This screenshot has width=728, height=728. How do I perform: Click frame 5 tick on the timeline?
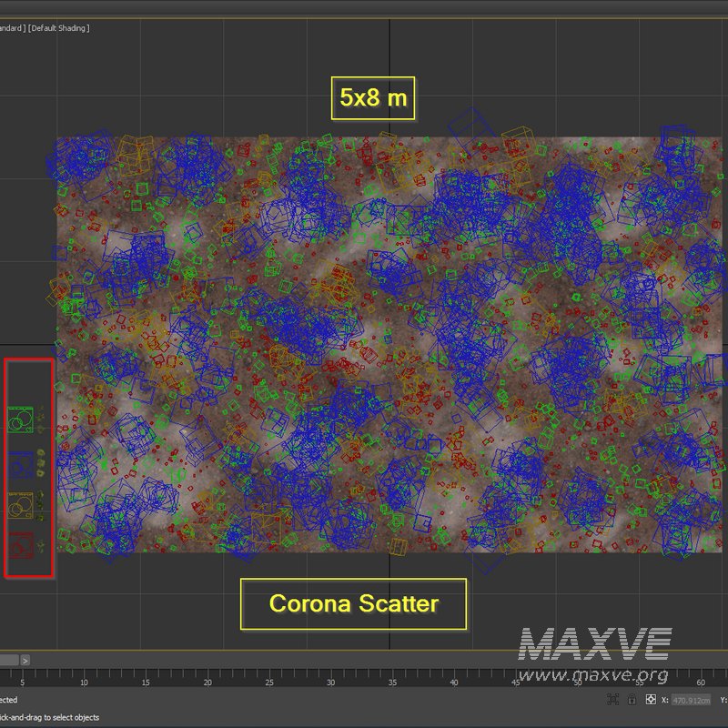[22, 682]
